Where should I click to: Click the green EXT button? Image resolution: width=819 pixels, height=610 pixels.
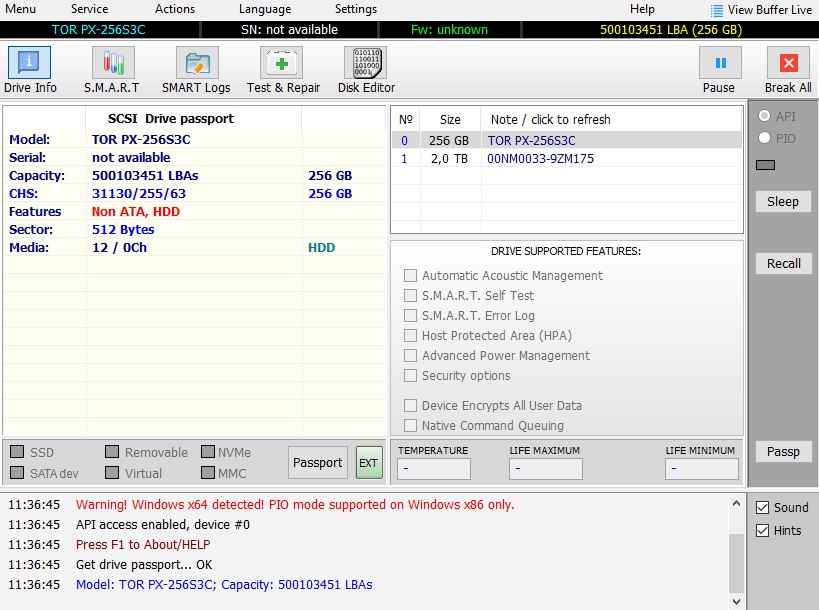(x=369, y=463)
